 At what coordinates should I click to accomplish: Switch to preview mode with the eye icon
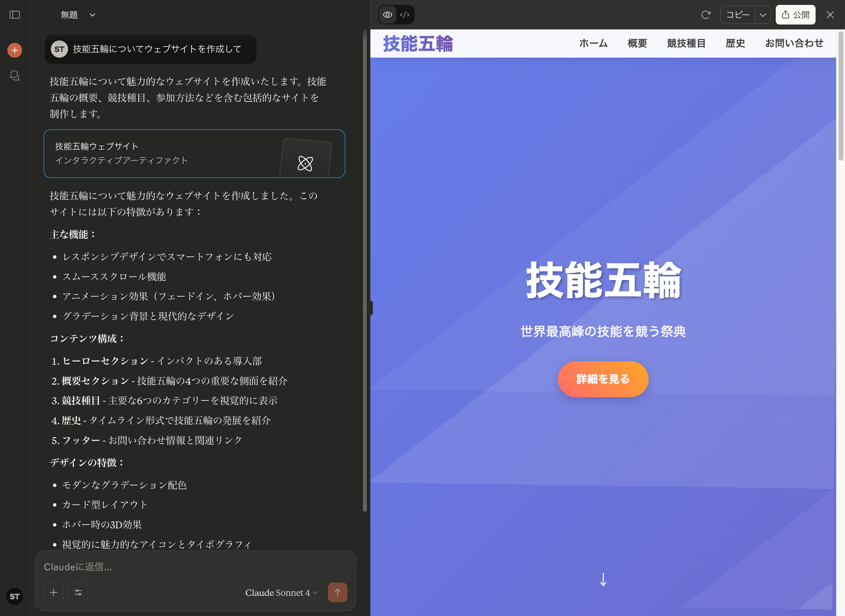pyautogui.click(x=388, y=15)
